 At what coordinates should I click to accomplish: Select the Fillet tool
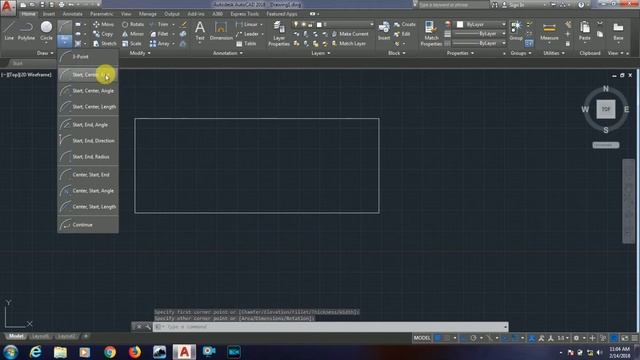coord(159,34)
